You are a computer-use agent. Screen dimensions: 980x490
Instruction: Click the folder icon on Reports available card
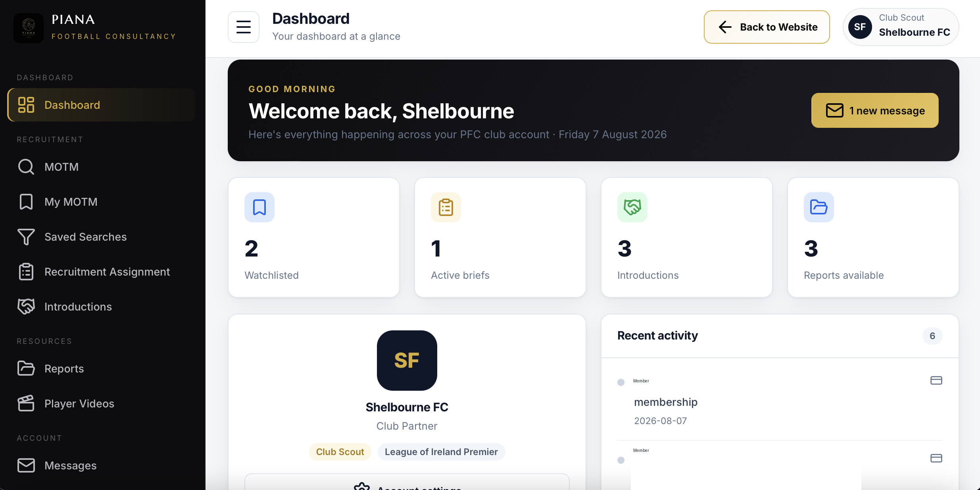pyautogui.click(x=819, y=207)
